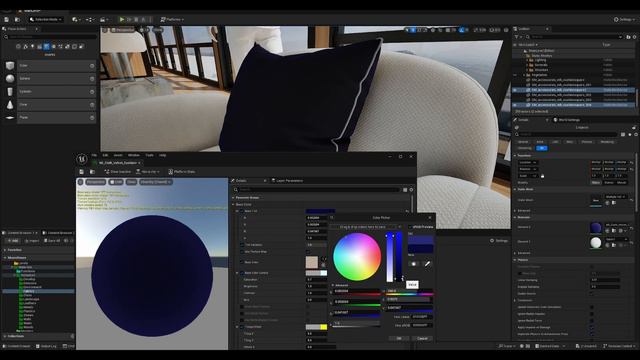Open the Edit menu in material editor

click(105, 155)
